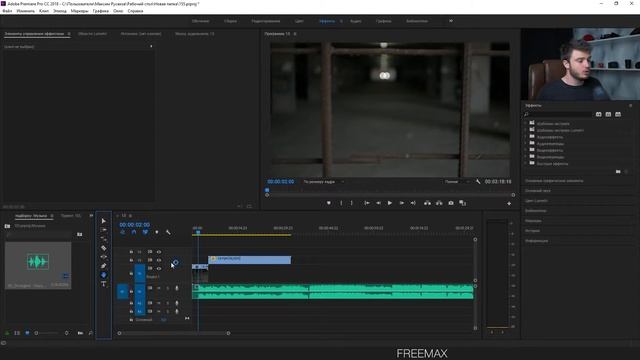
Task: Toggle insert sequences as nests option
Action: click(x=122, y=232)
